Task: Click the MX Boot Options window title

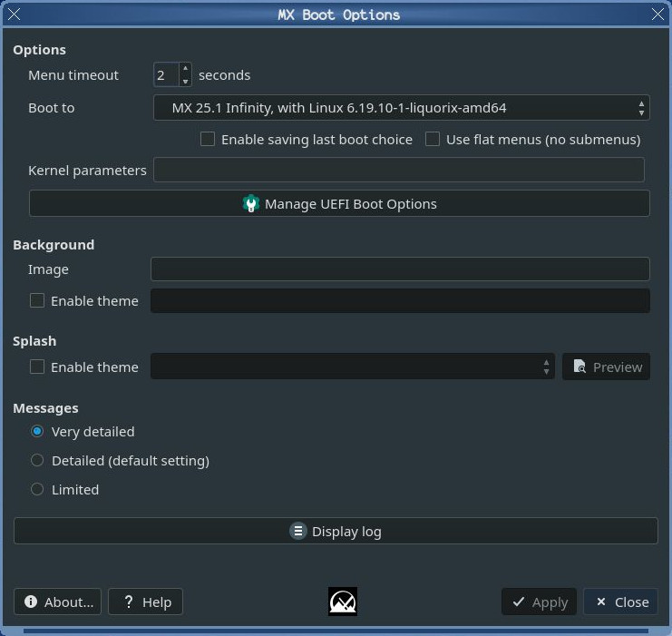Action: (x=338, y=15)
